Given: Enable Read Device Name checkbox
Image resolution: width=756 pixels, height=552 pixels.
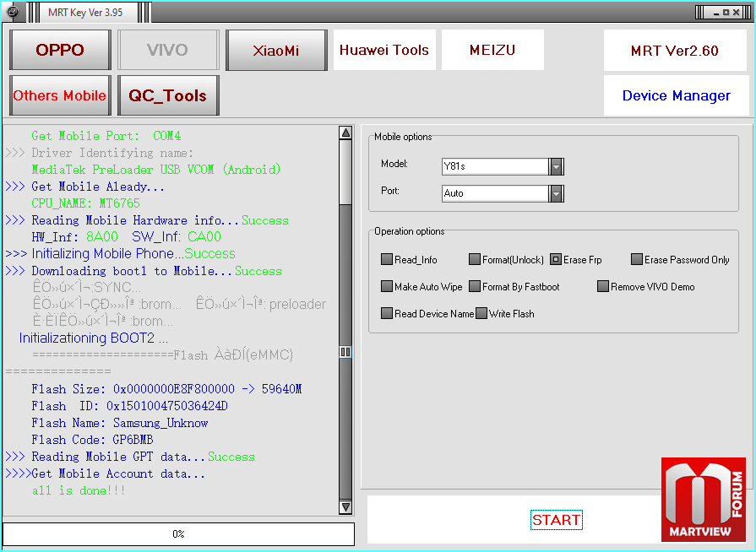Looking at the screenshot, I should tap(387, 313).
